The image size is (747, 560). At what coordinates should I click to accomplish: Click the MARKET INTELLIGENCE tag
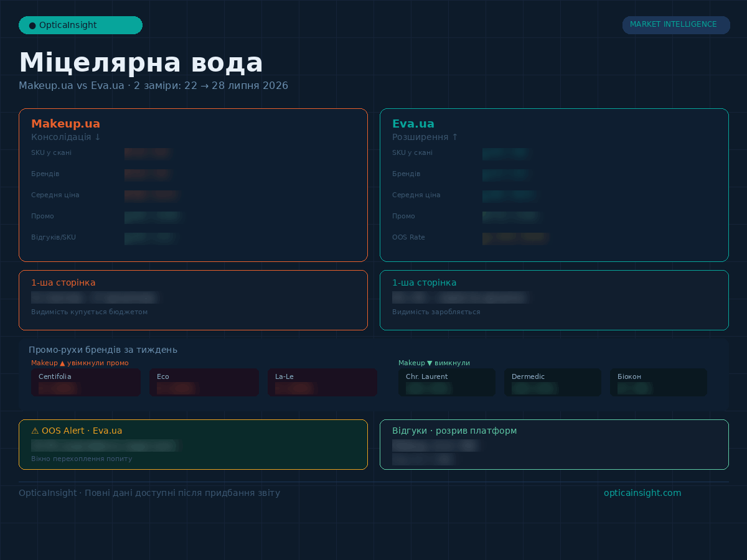point(676,25)
